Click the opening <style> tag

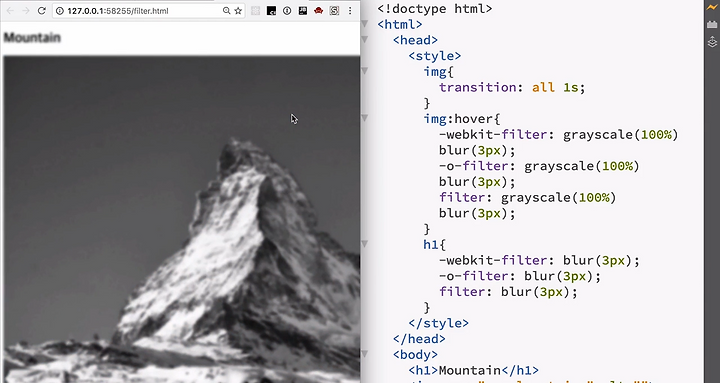pyautogui.click(x=434, y=56)
